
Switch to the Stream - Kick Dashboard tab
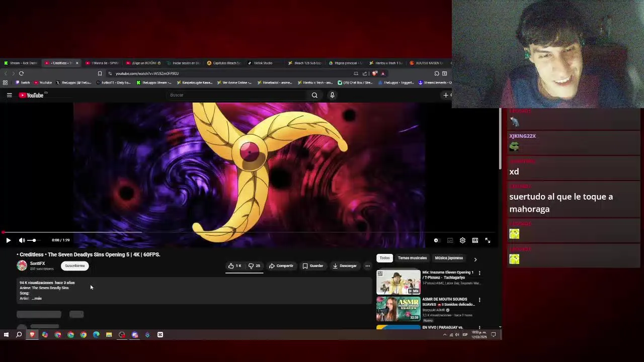[20, 63]
